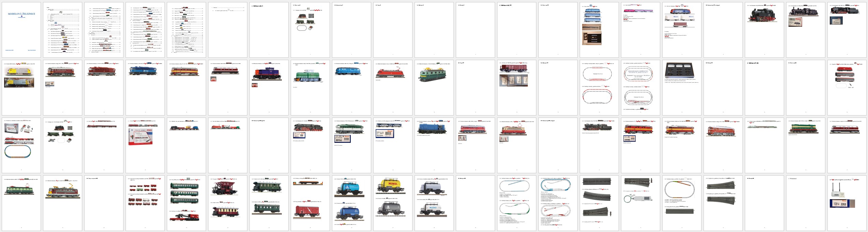Select the page with three grey track pieces
Screen dimensions: 868x232
[599, 203]
